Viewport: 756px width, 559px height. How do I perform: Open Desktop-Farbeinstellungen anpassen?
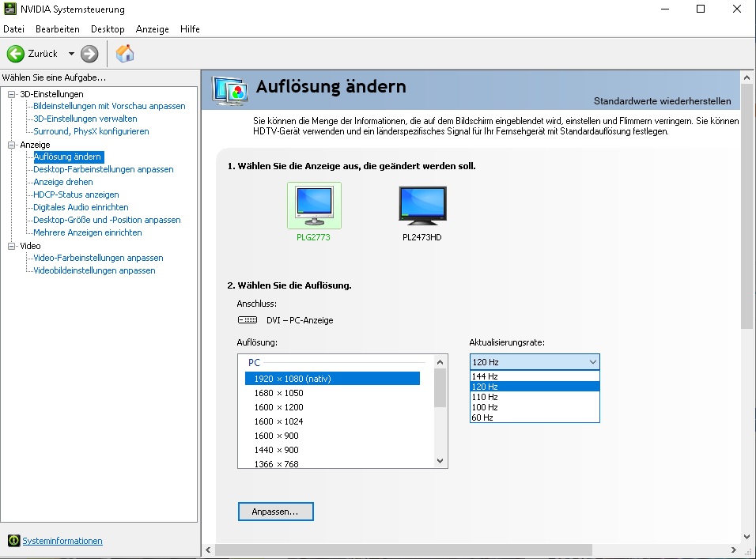[103, 169]
